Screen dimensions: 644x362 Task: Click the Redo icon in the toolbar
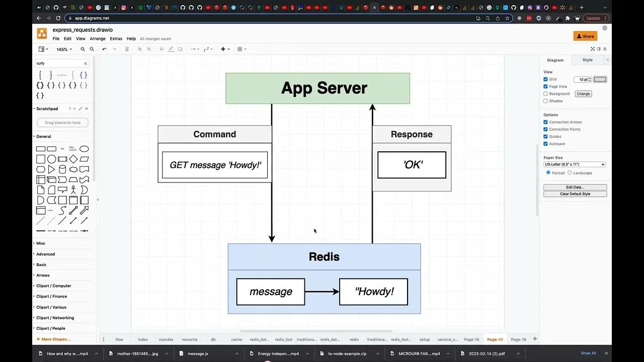[x=114, y=49]
